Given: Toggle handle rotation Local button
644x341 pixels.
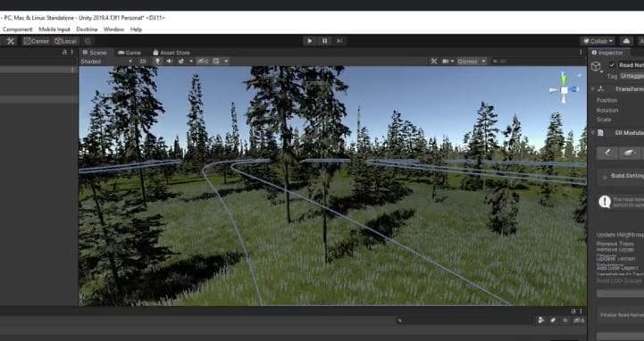Looking at the screenshot, I should (x=66, y=41).
